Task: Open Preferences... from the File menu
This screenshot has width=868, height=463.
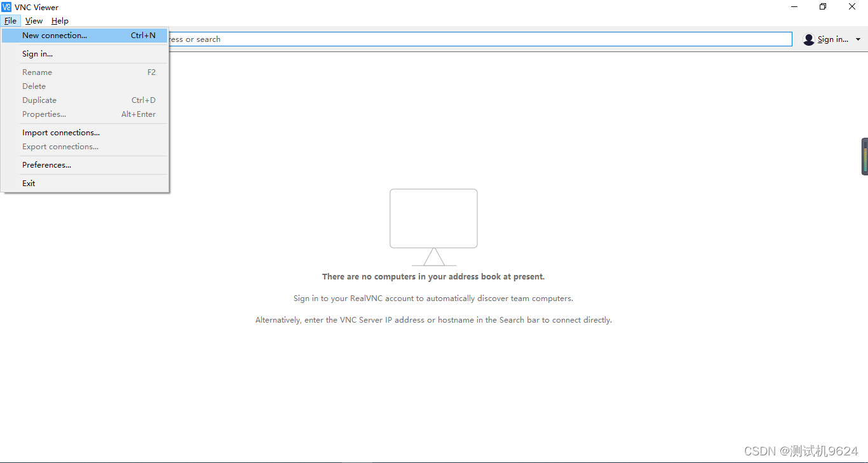Action: coord(85,165)
